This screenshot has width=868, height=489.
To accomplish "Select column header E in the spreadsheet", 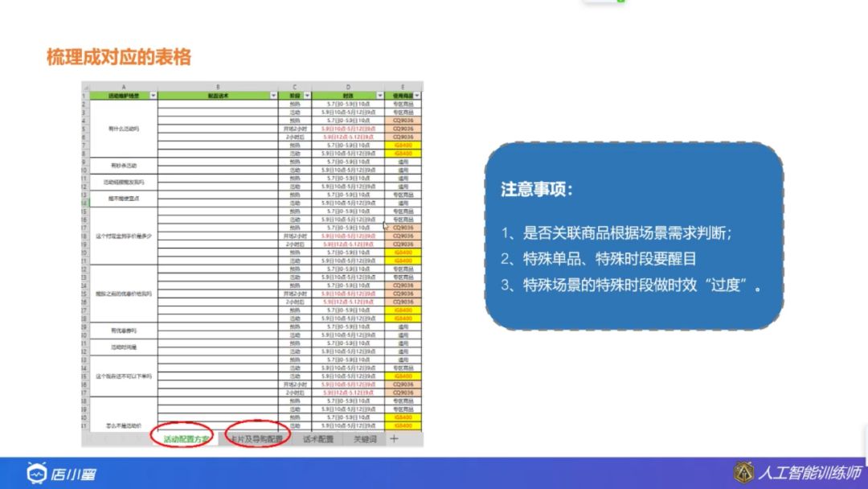I will [403, 88].
